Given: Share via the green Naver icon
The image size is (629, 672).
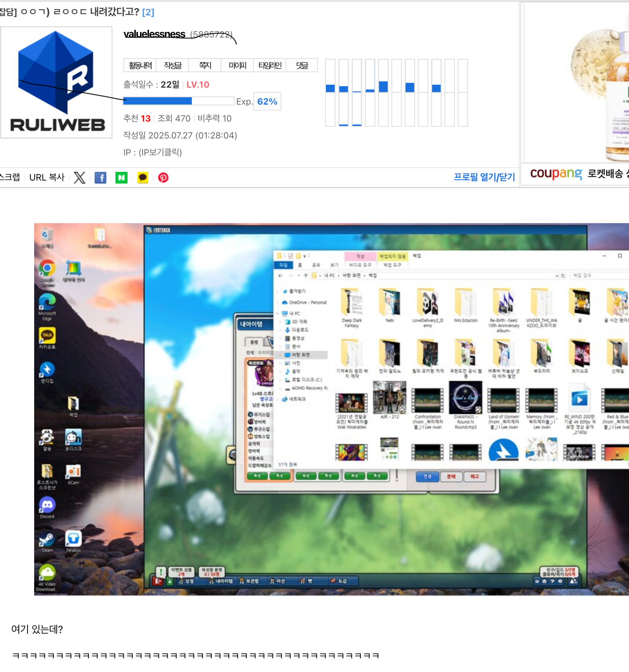Looking at the screenshot, I should pyautogui.click(x=121, y=178).
